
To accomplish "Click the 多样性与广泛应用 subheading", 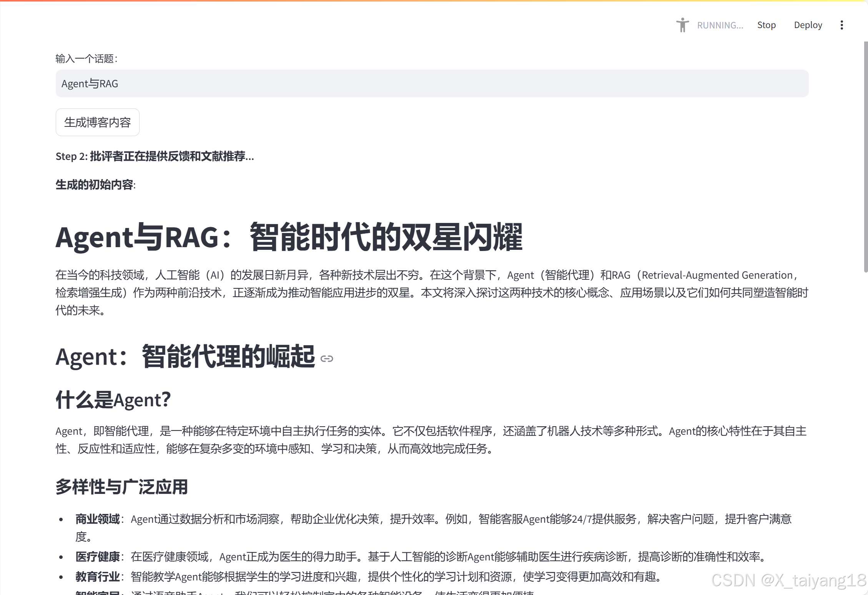I will coord(121,487).
